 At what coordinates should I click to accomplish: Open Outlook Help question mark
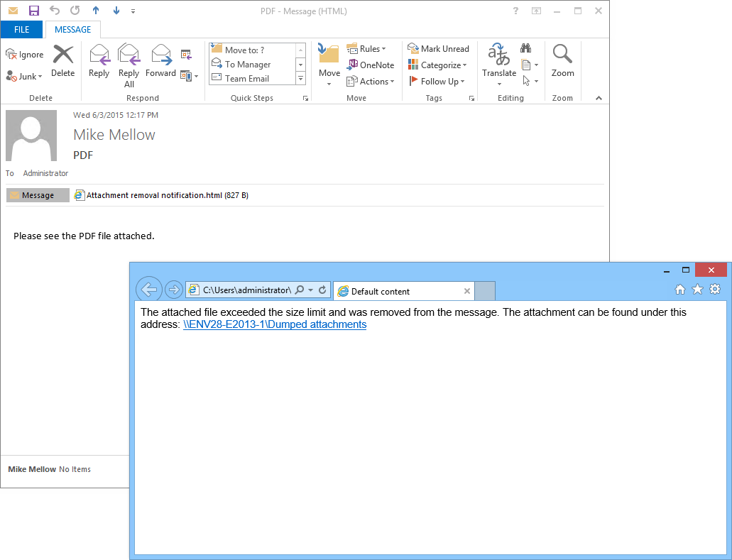[x=515, y=11]
